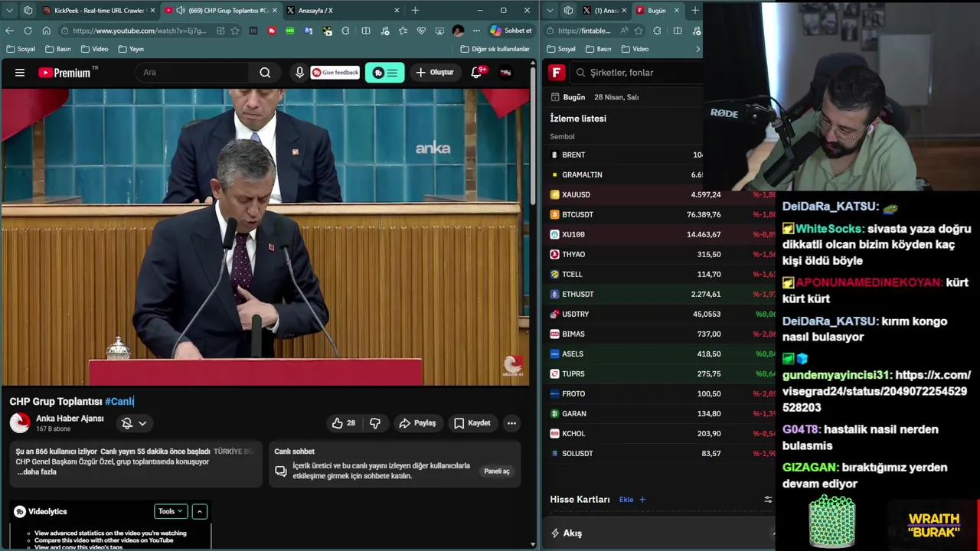Open workspaces icon in YouTube browser window
980x551 pixels.
(28, 11)
